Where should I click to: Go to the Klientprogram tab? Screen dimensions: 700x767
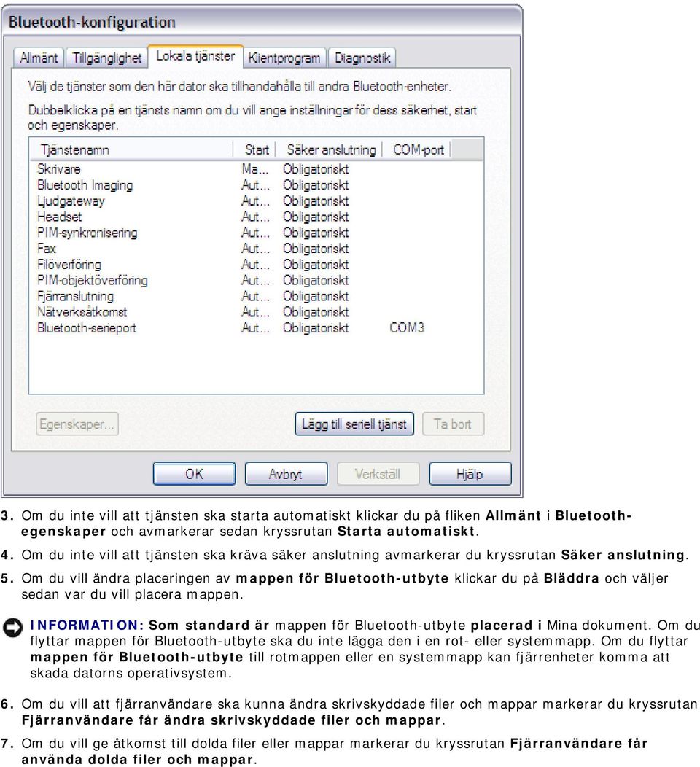click(x=284, y=58)
